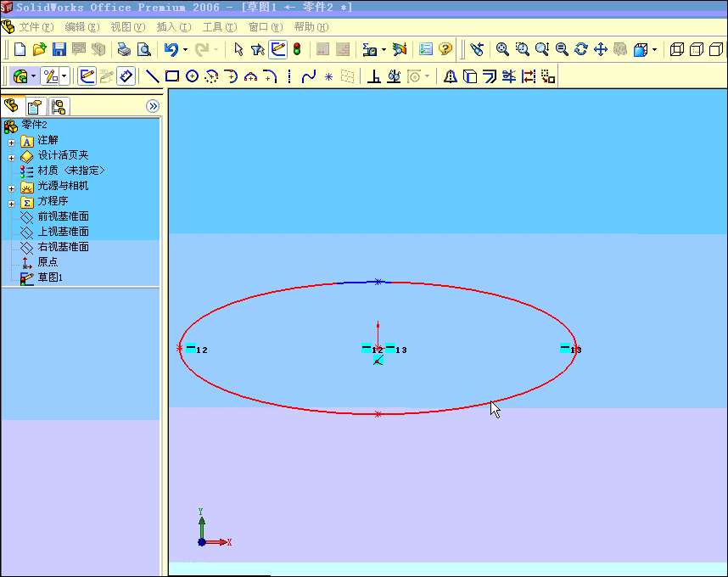Switch display to Hidden Lines Visible
This screenshot has height=577, width=728.
tap(697, 49)
